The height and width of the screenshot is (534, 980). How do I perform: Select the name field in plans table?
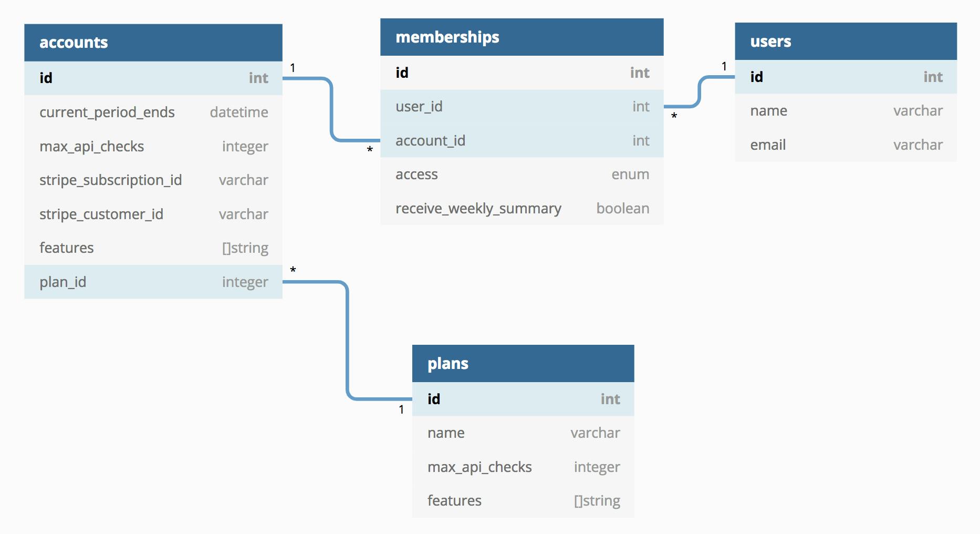(523, 433)
